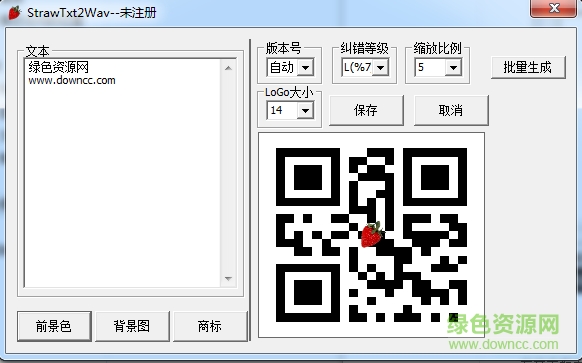Viewport: 582px width, 363px height.
Task: Click the value 5 in 缩放比例 combo box
Action: [421, 68]
